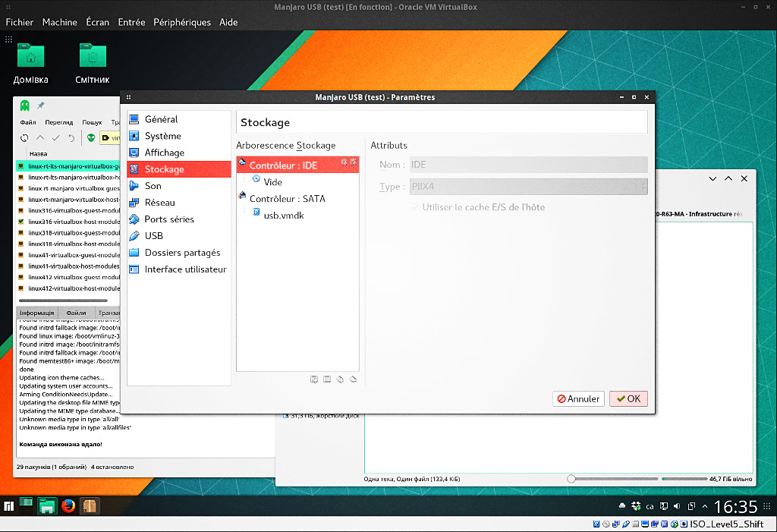Click the USB pen indicator in VirtualBox status bar

626,524
